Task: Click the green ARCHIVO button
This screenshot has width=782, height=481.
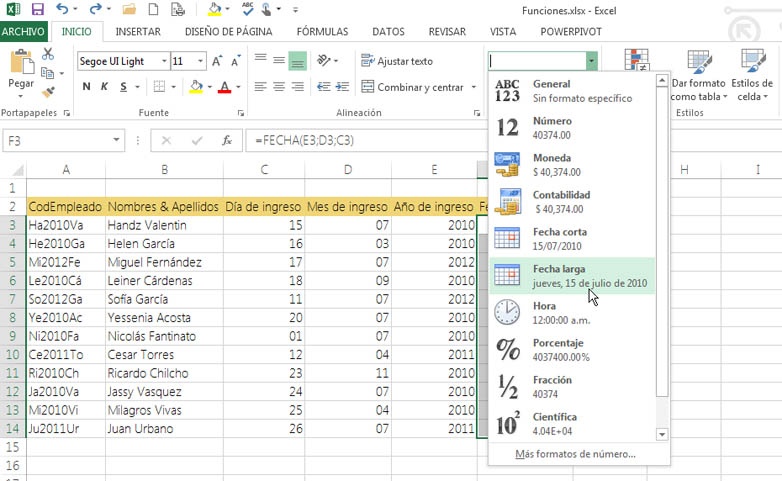Action: [x=23, y=31]
